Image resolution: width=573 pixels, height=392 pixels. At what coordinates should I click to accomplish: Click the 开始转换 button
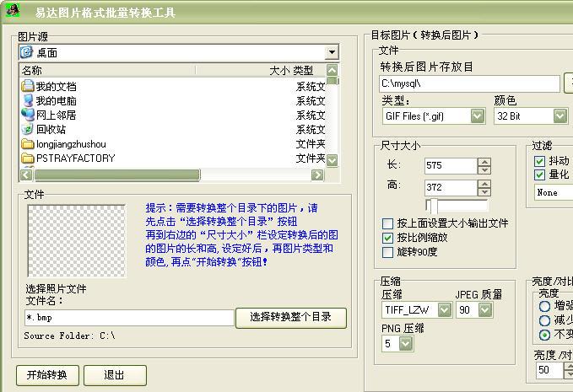tap(47, 375)
